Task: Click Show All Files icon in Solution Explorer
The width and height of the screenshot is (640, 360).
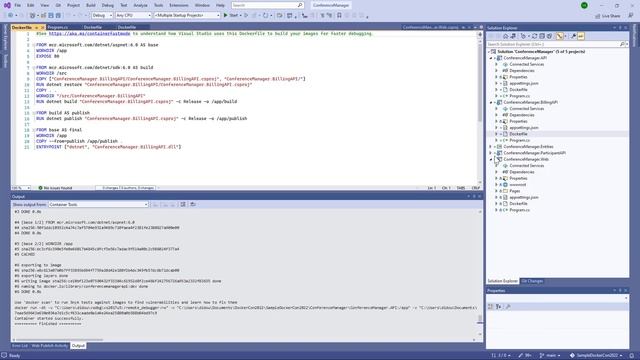Action: 549,36
